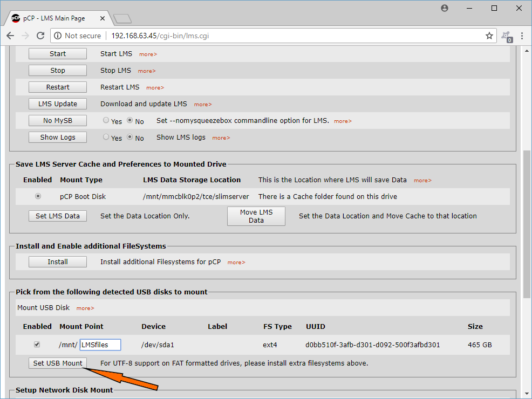Click the browser back arrow icon

(10, 36)
